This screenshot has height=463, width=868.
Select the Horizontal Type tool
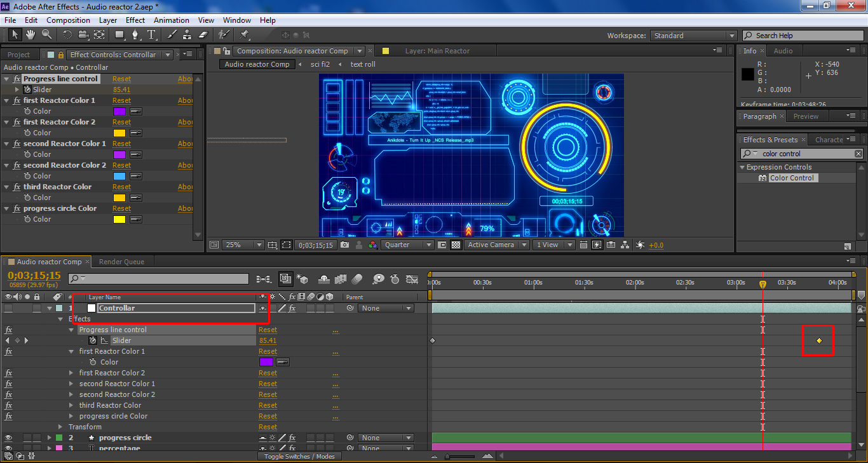pyautogui.click(x=152, y=35)
